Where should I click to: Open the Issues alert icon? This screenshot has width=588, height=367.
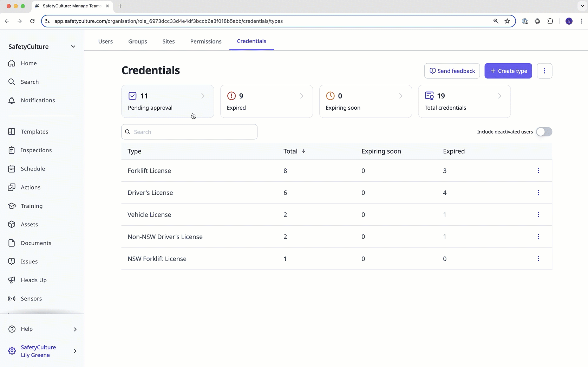[12, 262]
